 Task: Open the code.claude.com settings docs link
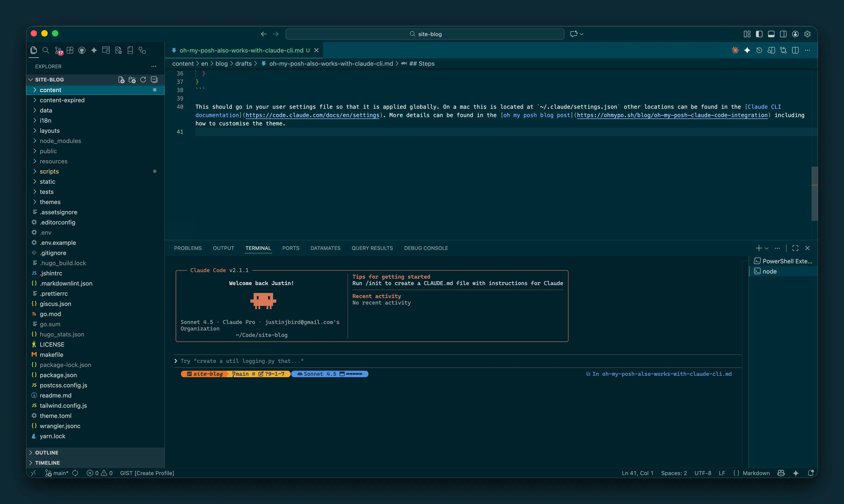click(x=312, y=115)
